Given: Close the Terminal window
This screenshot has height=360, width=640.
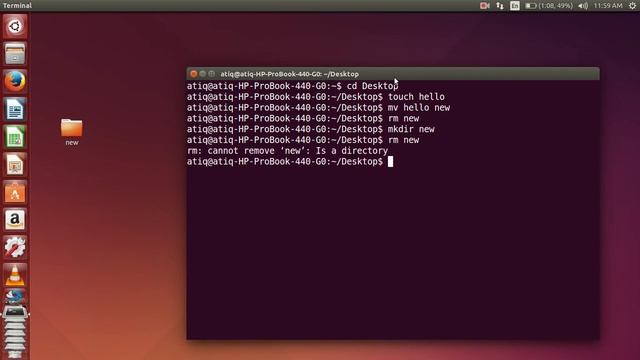Looking at the screenshot, I should tap(194, 74).
